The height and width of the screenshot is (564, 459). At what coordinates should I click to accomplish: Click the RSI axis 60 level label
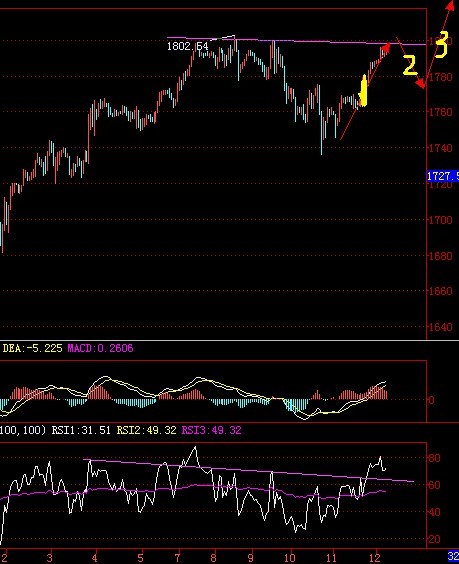[x=435, y=485]
